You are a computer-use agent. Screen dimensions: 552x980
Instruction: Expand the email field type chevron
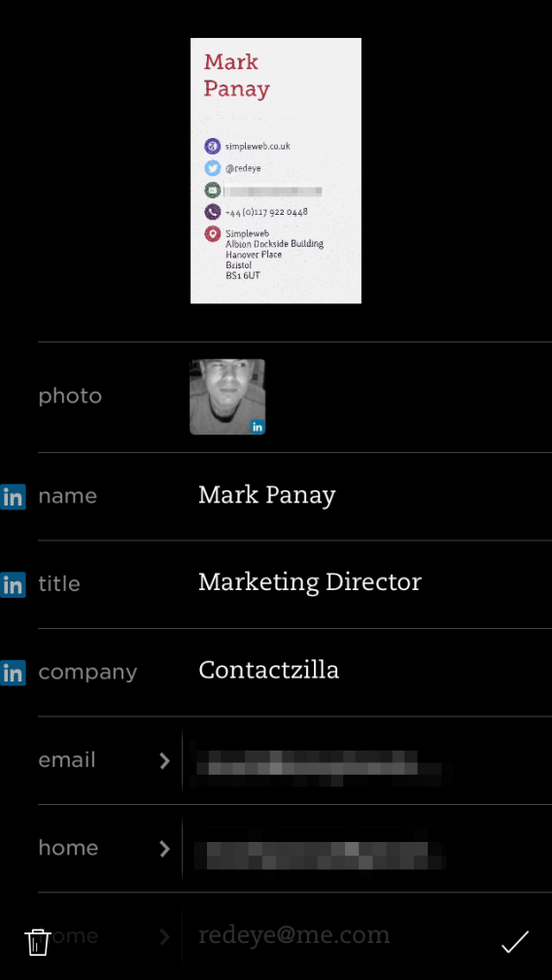[x=165, y=760]
